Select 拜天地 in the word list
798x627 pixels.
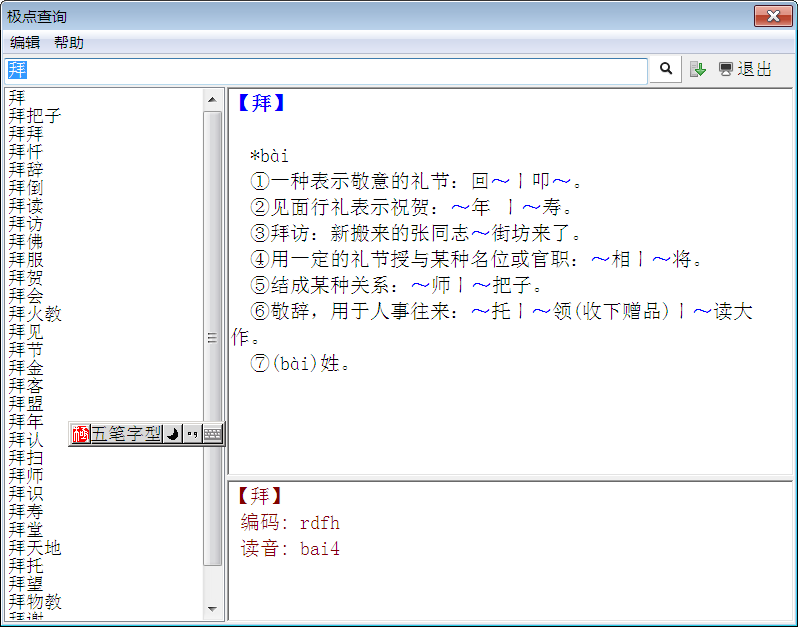pyautogui.click(x=35, y=548)
